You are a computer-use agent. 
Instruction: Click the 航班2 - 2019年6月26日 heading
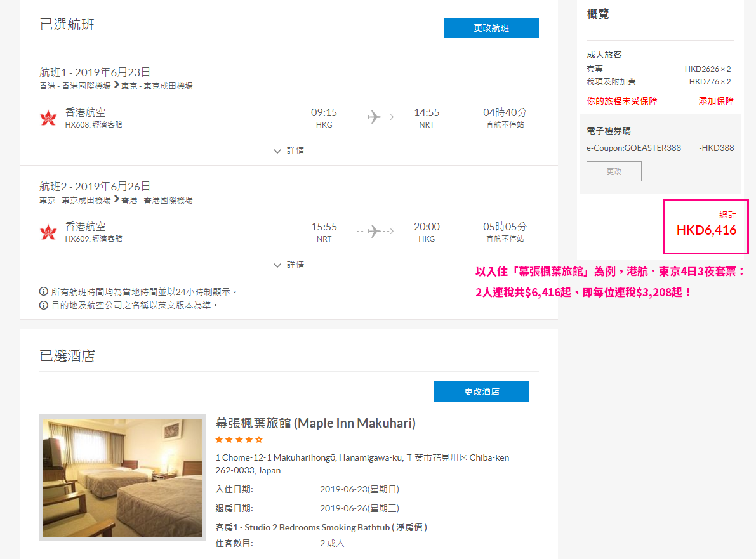pyautogui.click(x=95, y=187)
